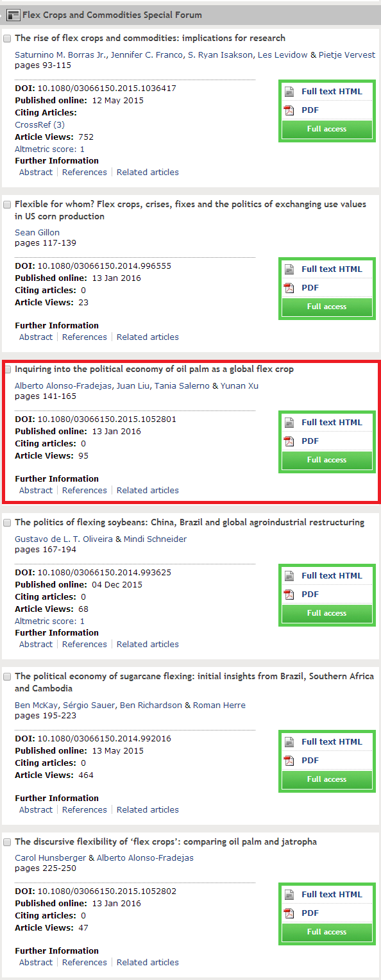
Task: Click 'Altmetric score: 1' under the soybeans article
Action: click(49, 621)
